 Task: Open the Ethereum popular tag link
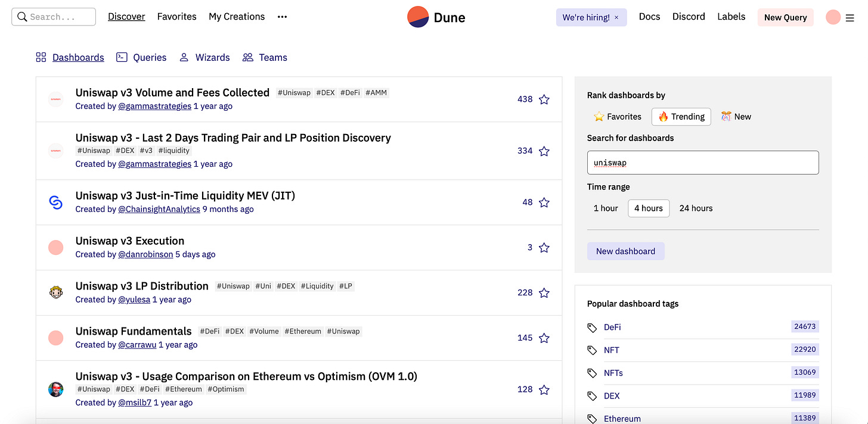pos(622,419)
